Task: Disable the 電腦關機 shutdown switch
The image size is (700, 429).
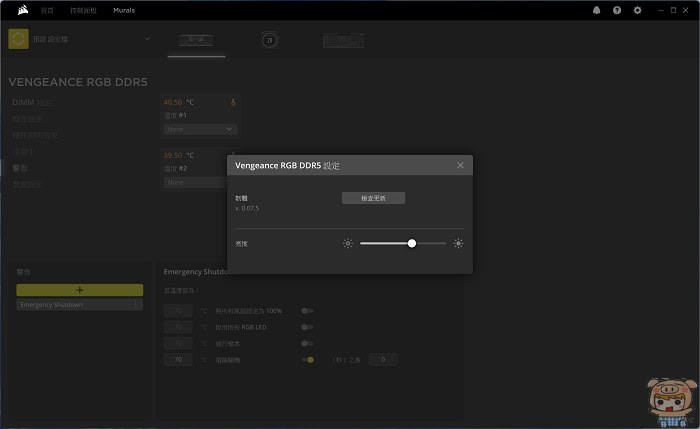Action: click(307, 360)
